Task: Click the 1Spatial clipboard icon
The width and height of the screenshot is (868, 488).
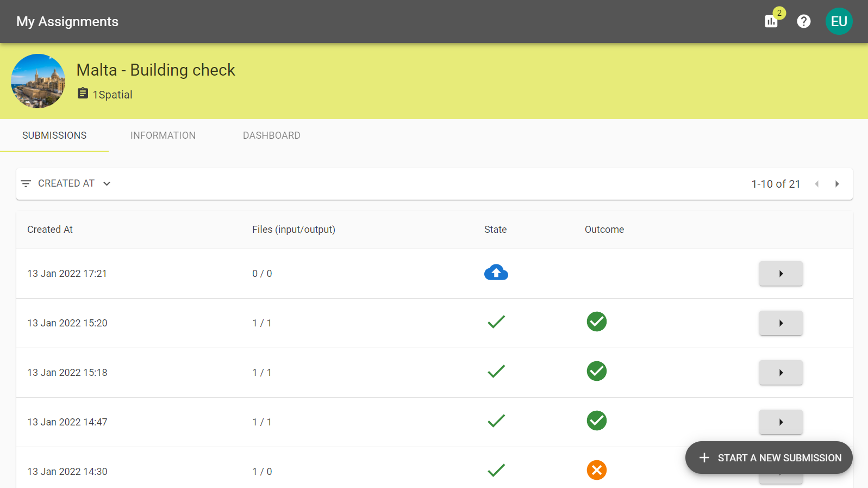Action: 83,94
